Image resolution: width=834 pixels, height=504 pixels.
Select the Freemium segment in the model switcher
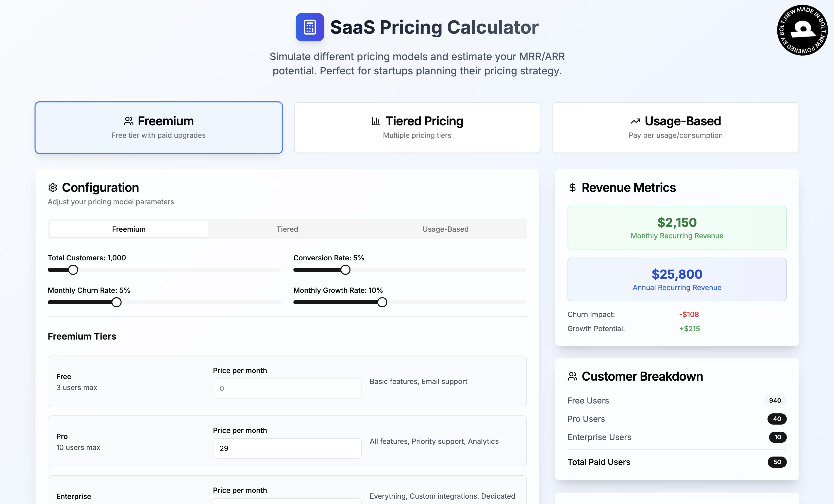coord(129,229)
